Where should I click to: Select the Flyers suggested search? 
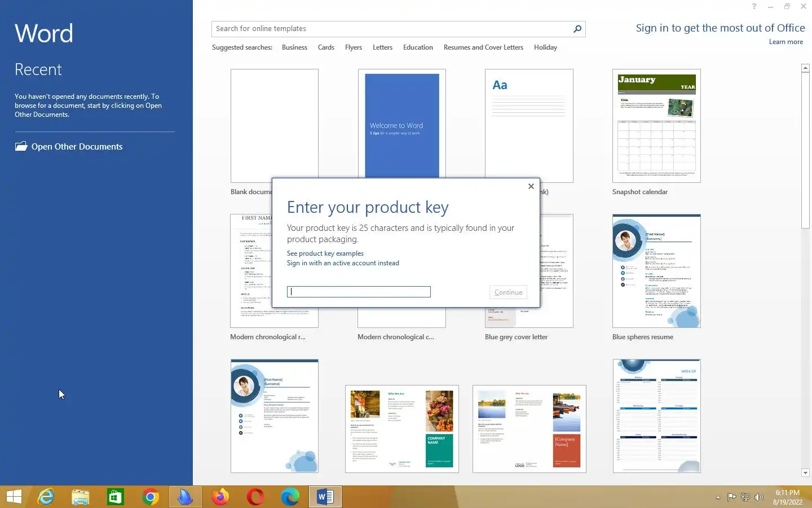pos(354,47)
